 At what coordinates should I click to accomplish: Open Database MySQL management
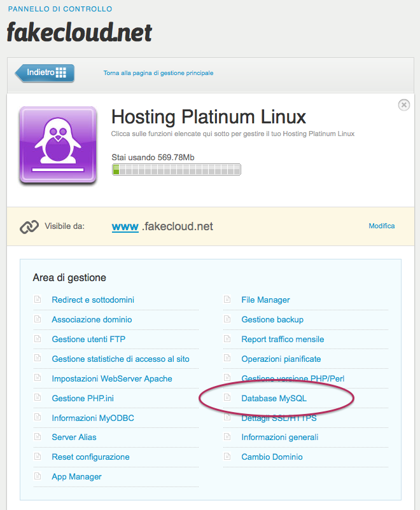coord(274,398)
